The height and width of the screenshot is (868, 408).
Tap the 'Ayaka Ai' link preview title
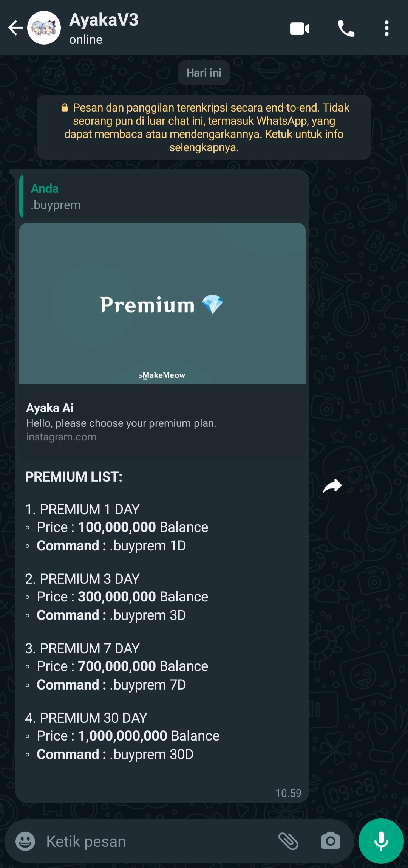coord(50,408)
